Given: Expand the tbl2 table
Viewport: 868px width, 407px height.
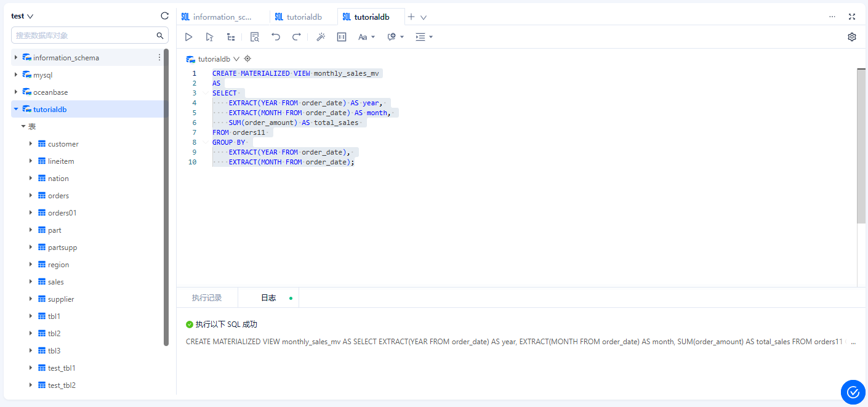Looking at the screenshot, I should (x=31, y=333).
